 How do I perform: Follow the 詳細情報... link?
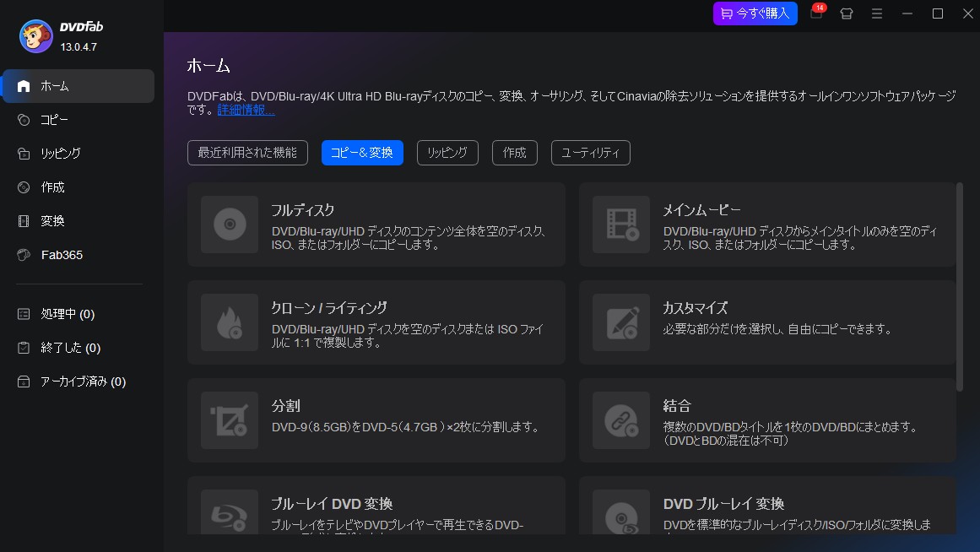[246, 110]
